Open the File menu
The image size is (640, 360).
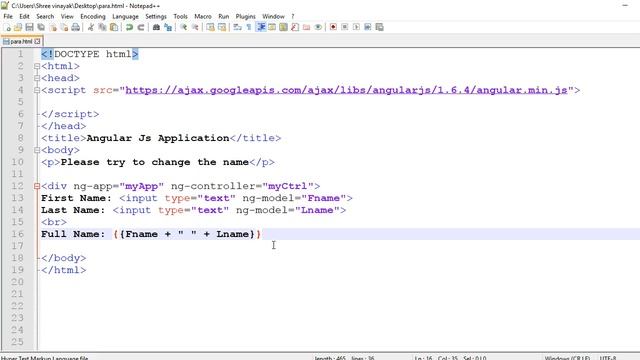[8, 16]
